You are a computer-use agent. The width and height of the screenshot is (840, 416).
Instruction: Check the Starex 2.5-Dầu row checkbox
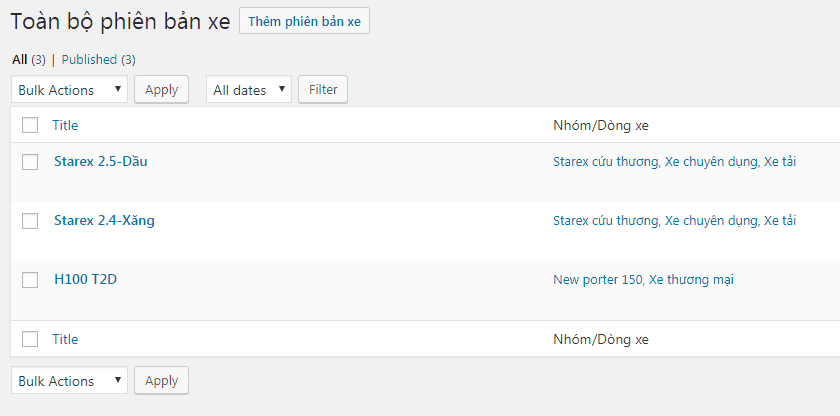coord(30,162)
